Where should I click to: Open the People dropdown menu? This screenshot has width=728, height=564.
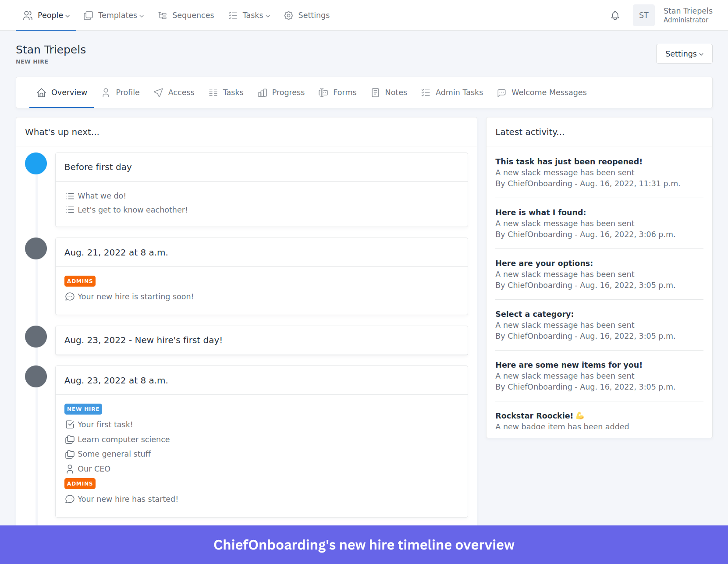point(46,15)
